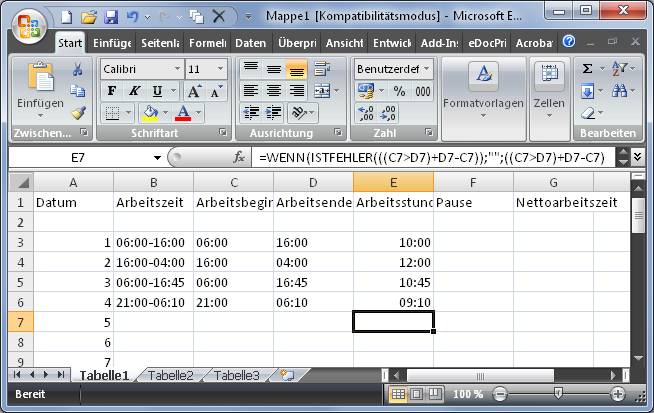Align text to the top of the cell
654x413 pixels.
251,69
